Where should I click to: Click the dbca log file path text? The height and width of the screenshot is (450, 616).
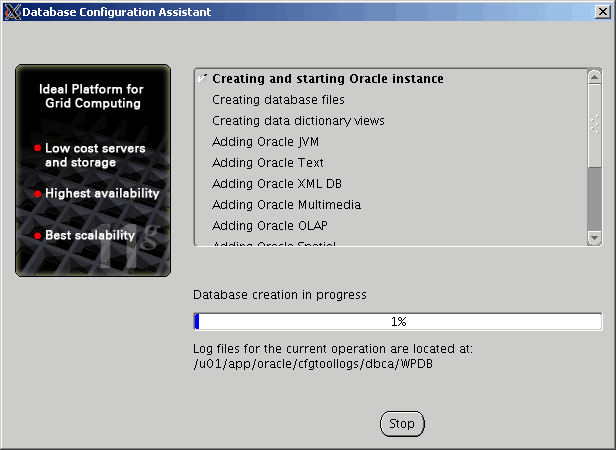click(312, 363)
